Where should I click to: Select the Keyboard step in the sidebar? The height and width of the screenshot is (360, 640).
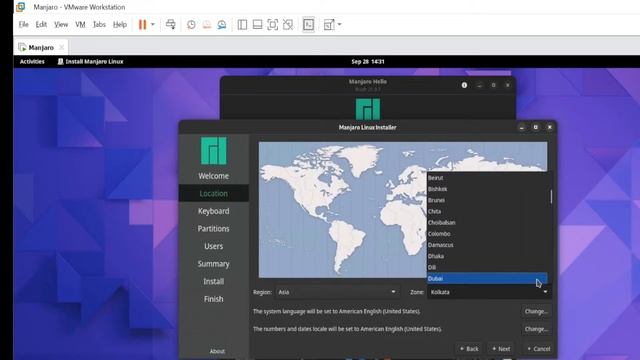tap(213, 211)
